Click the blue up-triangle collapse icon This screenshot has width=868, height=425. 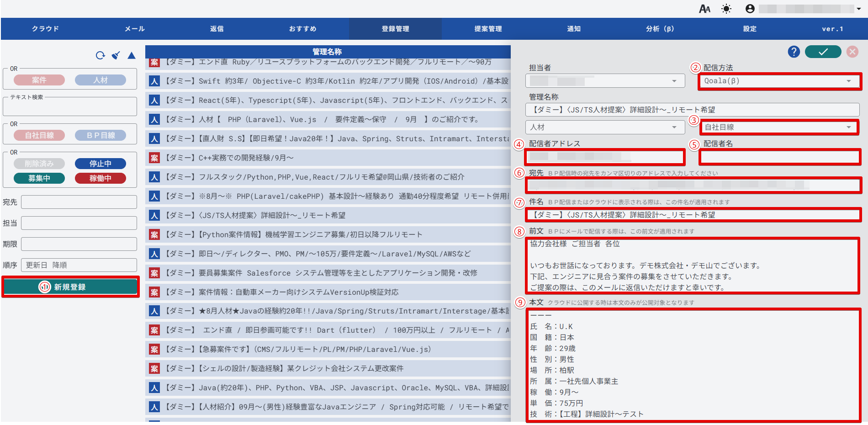tap(132, 55)
